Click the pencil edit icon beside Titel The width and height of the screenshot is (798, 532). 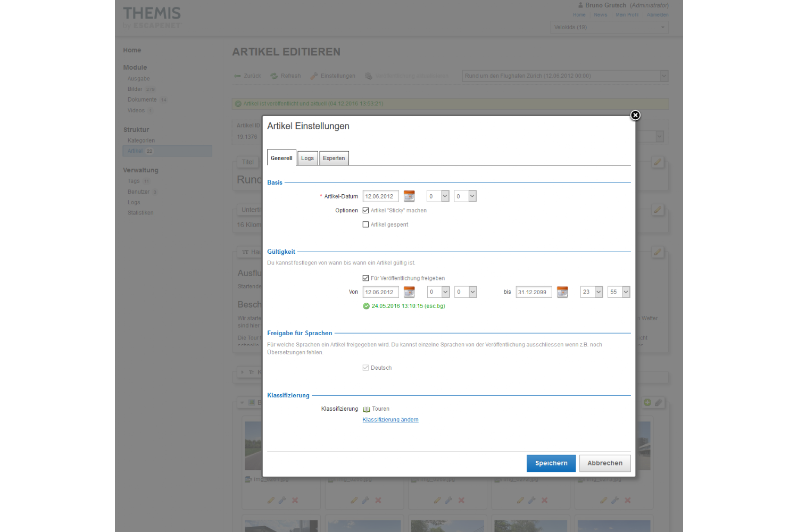coord(658,162)
